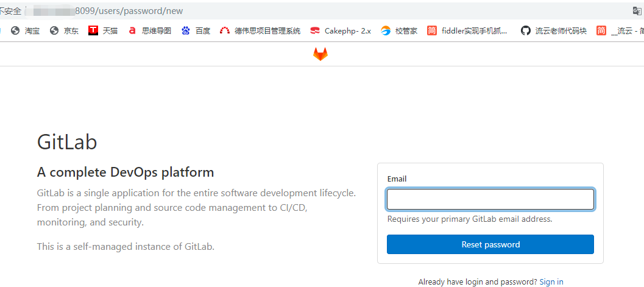Open the 天猫 bookmark
This screenshot has height=287, width=644.
click(x=103, y=31)
